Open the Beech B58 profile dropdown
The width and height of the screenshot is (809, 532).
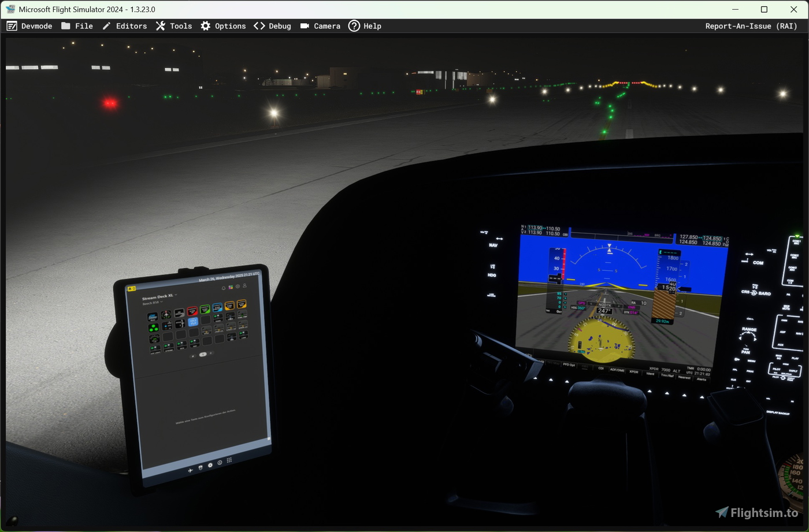coord(162,302)
